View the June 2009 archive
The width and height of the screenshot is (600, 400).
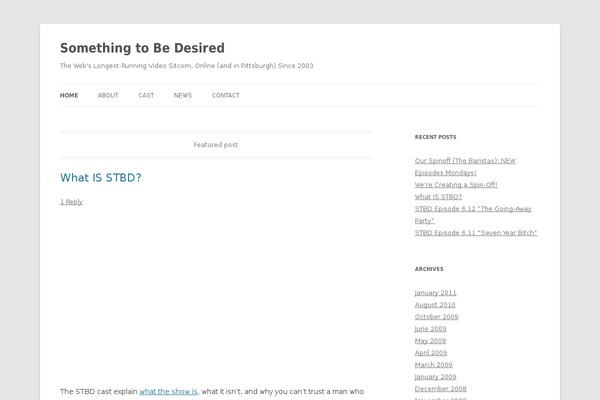coord(430,329)
